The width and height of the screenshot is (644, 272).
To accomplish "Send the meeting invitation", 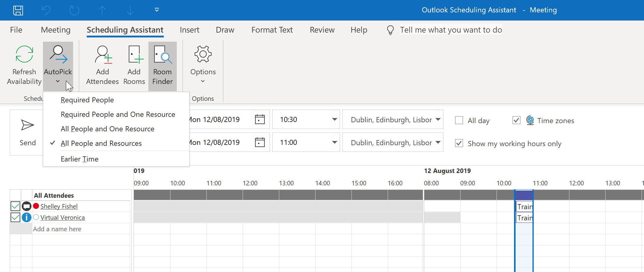I will (27, 133).
